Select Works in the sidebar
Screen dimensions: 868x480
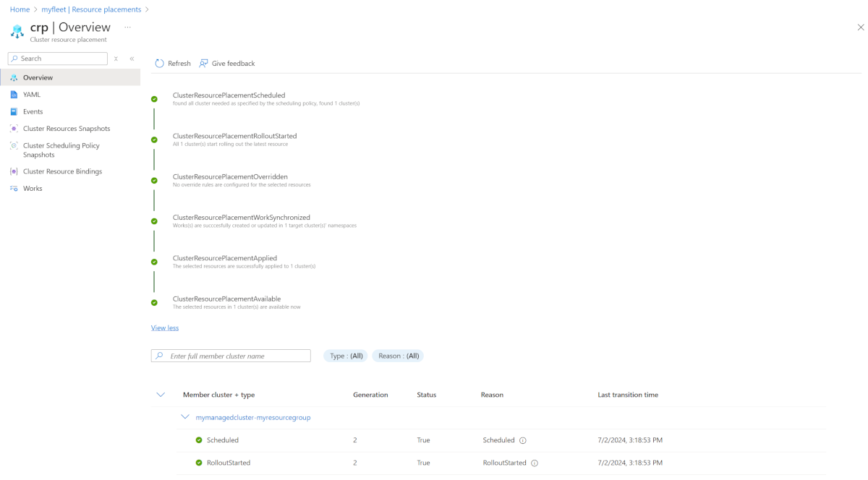pyautogui.click(x=34, y=188)
